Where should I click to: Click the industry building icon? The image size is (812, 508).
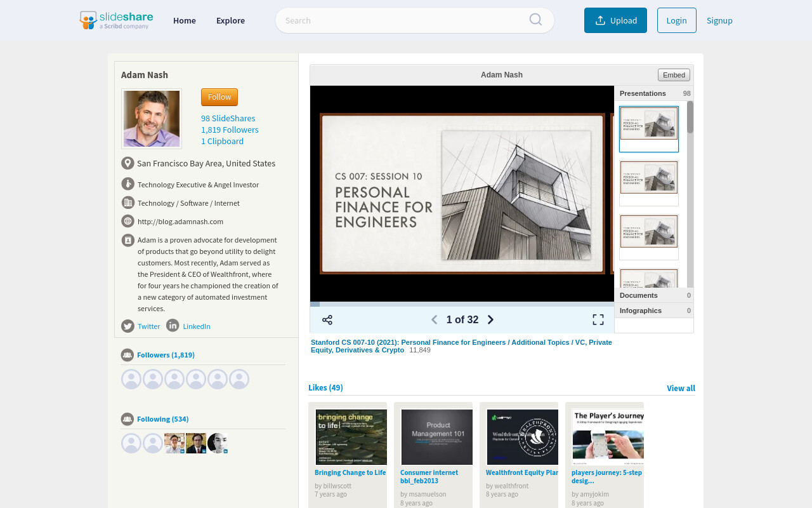(128, 203)
